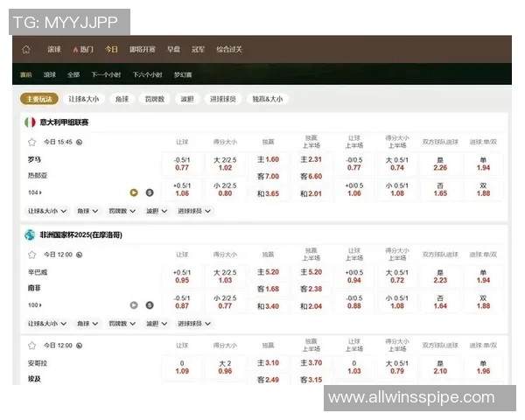Expand 让球&大/小 dropdown under 罗马 match
The image size is (525, 420).
[47, 211]
